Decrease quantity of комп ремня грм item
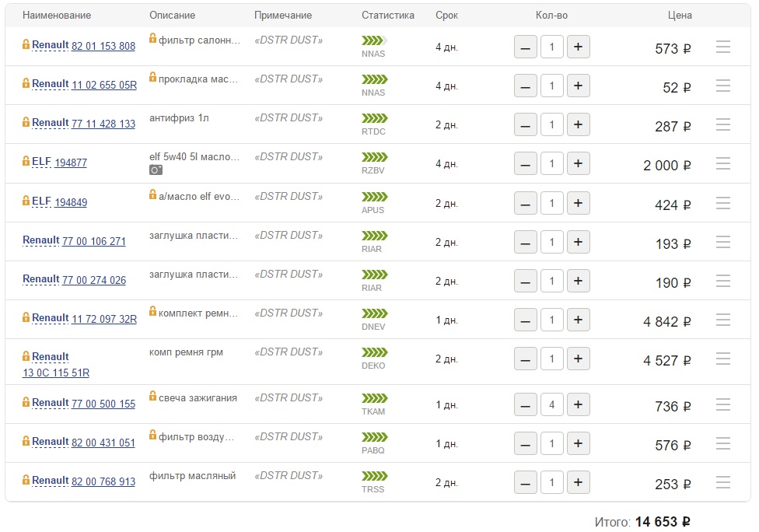The width and height of the screenshot is (759, 532). click(x=525, y=359)
